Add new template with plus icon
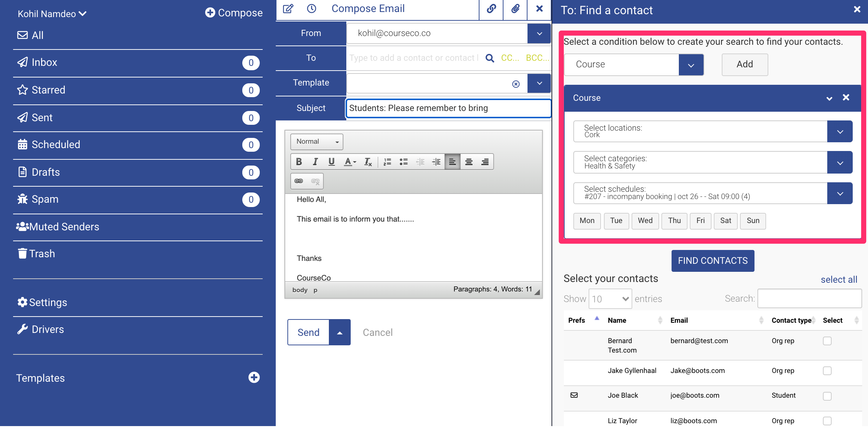 click(x=254, y=377)
